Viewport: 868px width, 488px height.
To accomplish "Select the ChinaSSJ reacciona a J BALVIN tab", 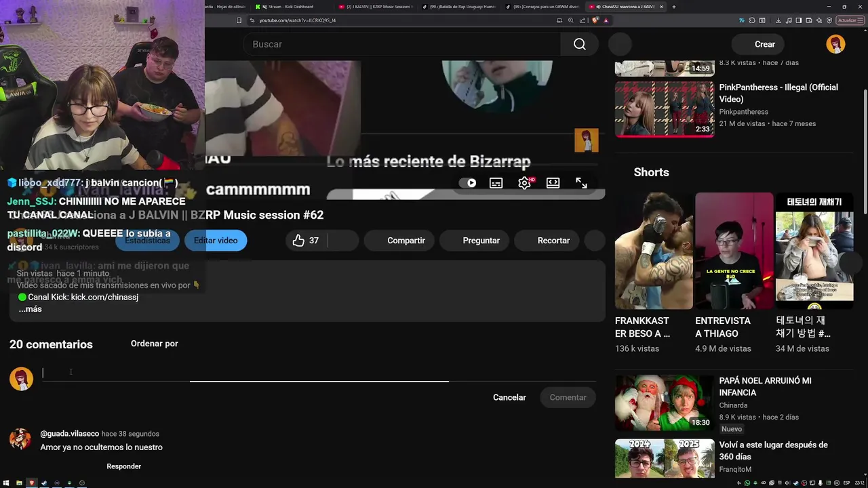I will click(627, 7).
